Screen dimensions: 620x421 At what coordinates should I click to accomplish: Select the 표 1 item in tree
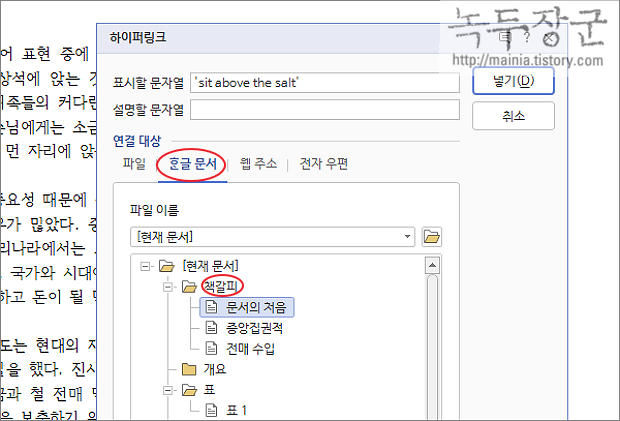click(x=226, y=410)
